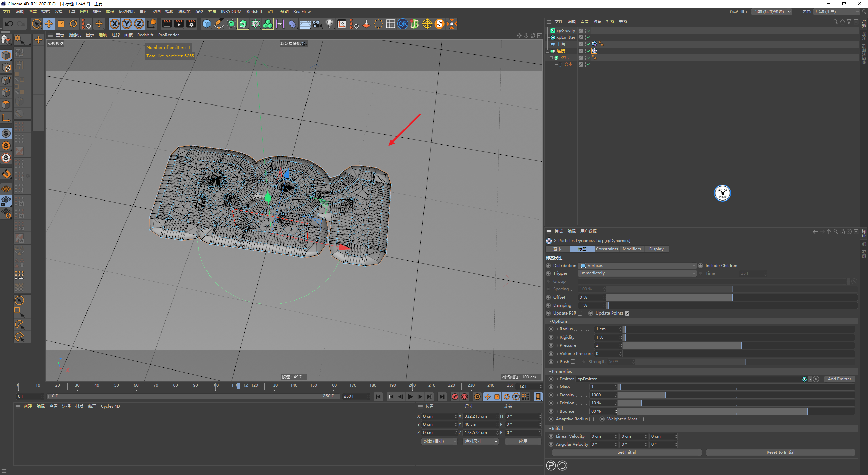Click the Undo arrow in toolbar
868x475 pixels.
pos(9,24)
